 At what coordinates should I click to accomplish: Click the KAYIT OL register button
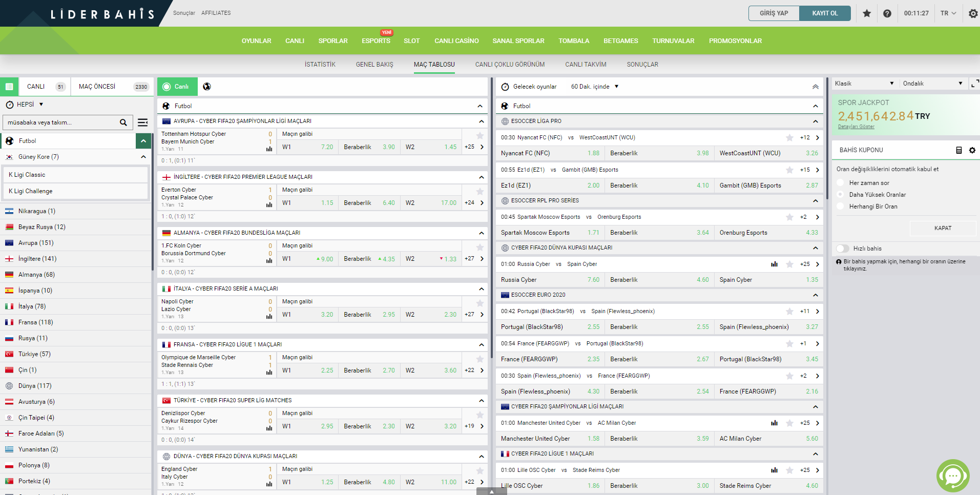pyautogui.click(x=825, y=13)
